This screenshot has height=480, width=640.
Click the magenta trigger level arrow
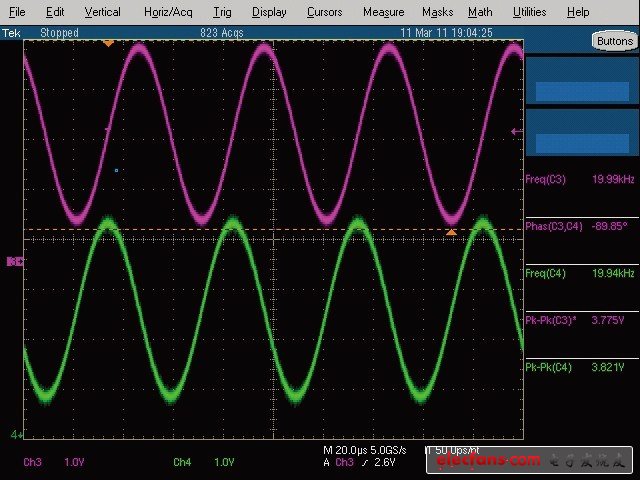pyautogui.click(x=516, y=131)
